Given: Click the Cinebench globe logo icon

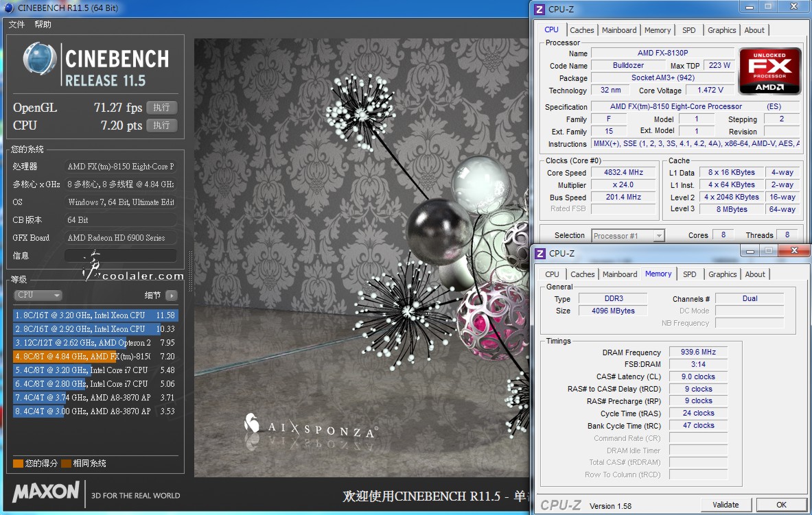Looking at the screenshot, I should point(40,58).
